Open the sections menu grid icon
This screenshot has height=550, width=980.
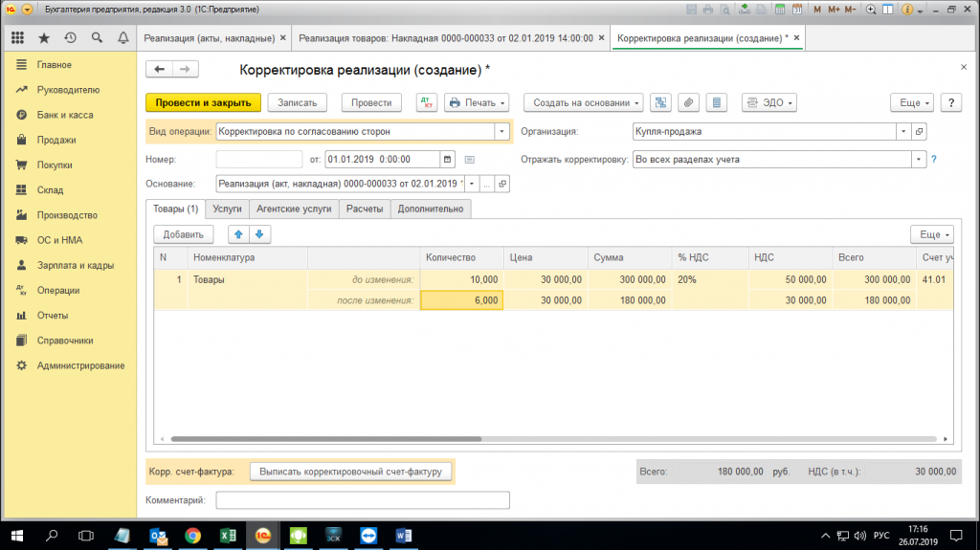coord(17,38)
